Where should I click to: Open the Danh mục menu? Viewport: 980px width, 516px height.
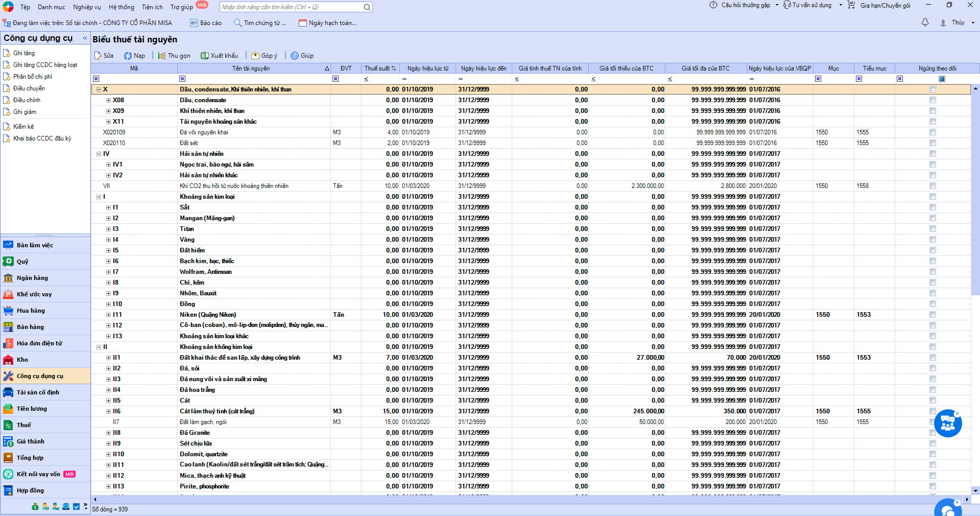point(51,7)
